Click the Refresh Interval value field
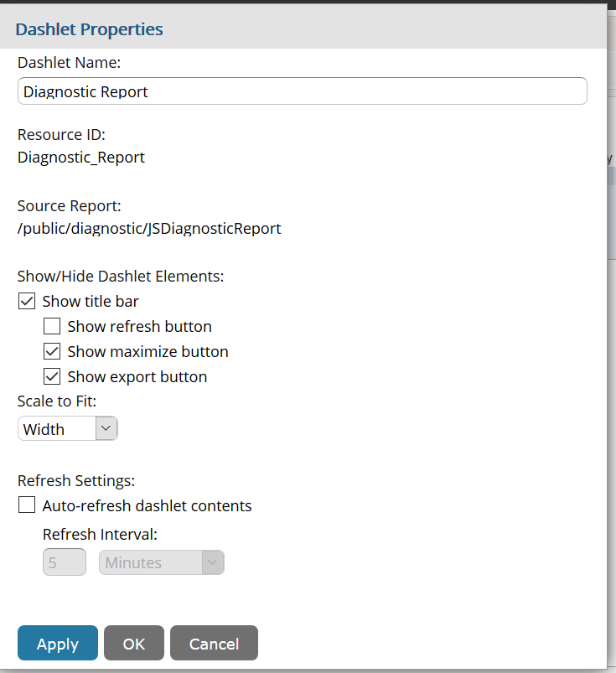The width and height of the screenshot is (616, 673). pyautogui.click(x=65, y=562)
